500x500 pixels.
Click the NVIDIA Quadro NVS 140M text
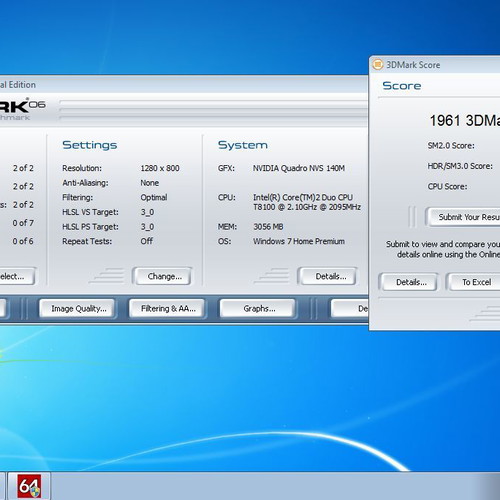(x=299, y=168)
